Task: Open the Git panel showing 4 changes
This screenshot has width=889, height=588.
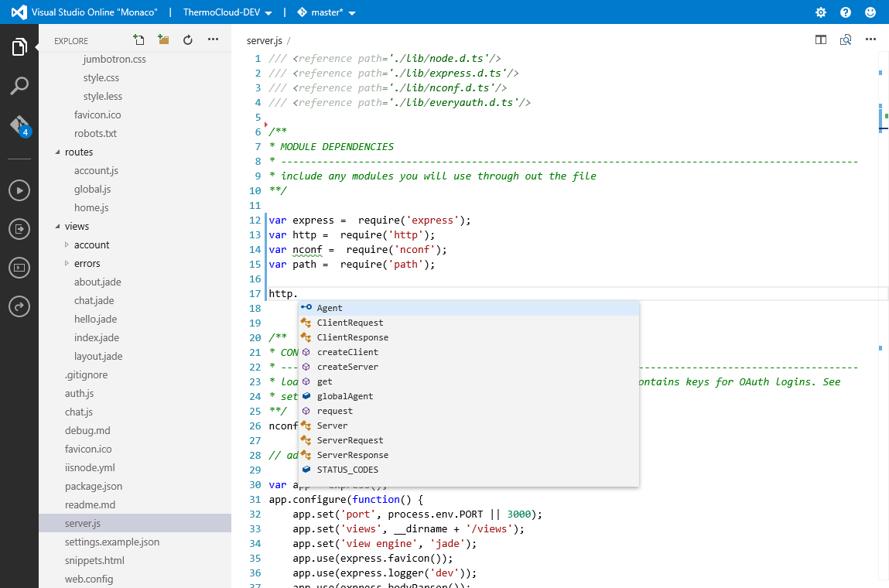Action: 19,124
